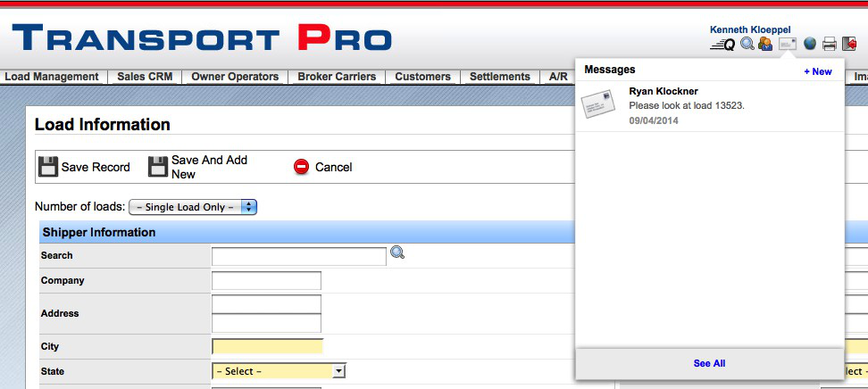This screenshot has height=389, width=868.
Task: Open the Settlements menu
Action: coord(500,77)
